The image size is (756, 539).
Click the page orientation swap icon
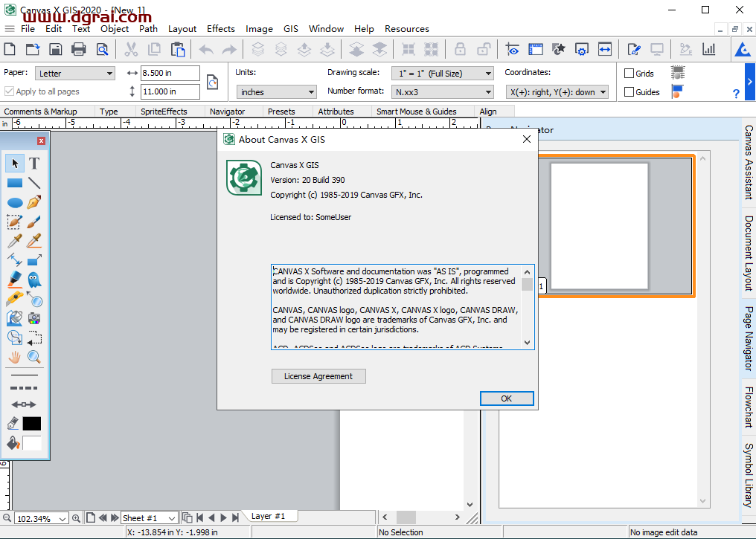click(213, 82)
